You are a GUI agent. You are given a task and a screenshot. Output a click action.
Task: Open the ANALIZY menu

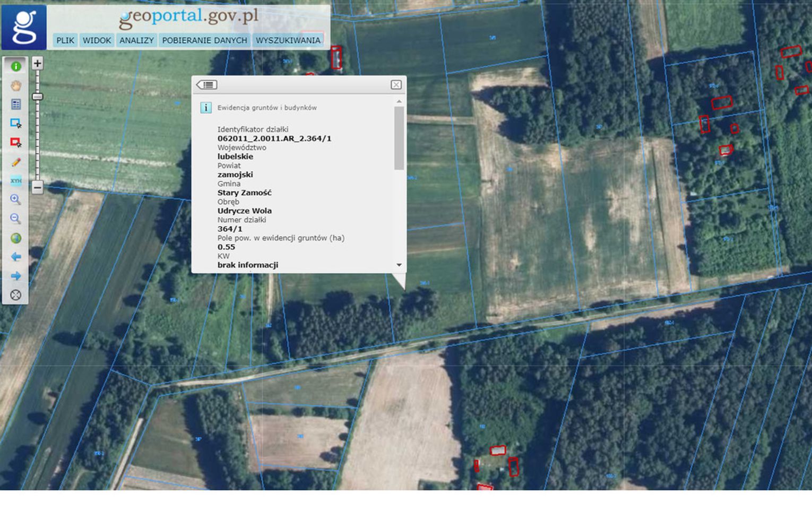click(136, 40)
